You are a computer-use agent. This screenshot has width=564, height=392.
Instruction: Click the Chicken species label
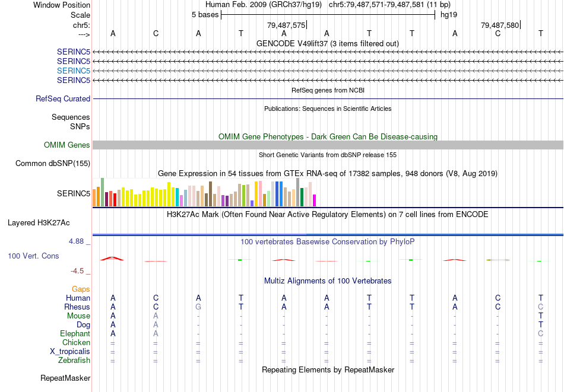tap(76, 342)
